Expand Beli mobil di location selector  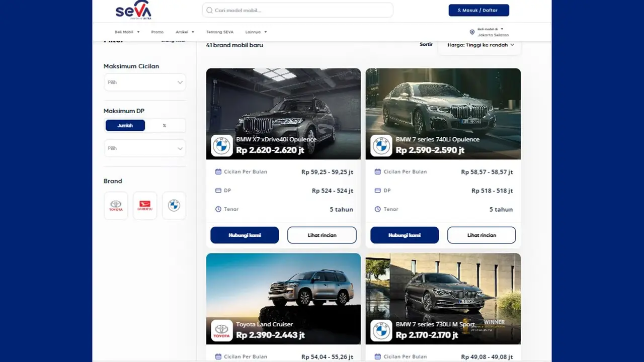(490, 32)
